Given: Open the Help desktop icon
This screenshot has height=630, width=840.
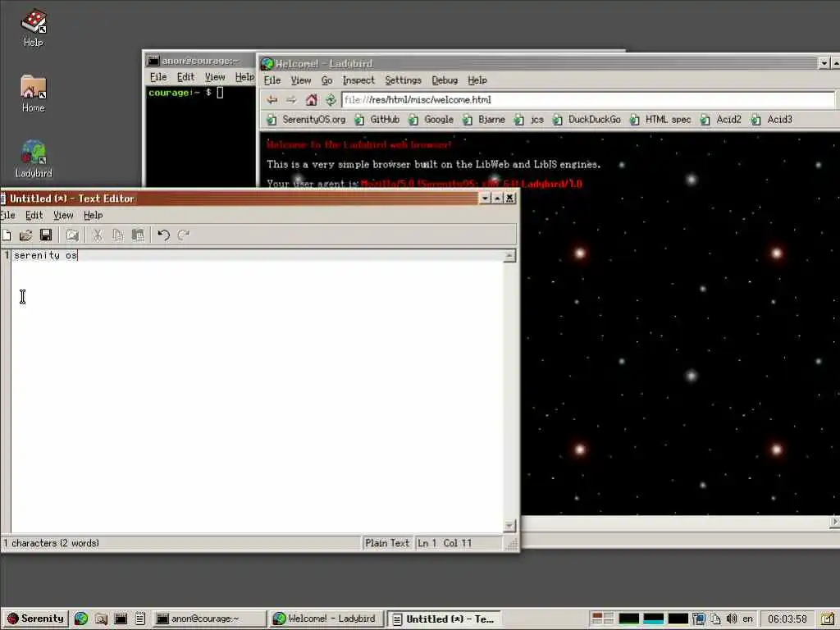Looking at the screenshot, I should point(33,28).
